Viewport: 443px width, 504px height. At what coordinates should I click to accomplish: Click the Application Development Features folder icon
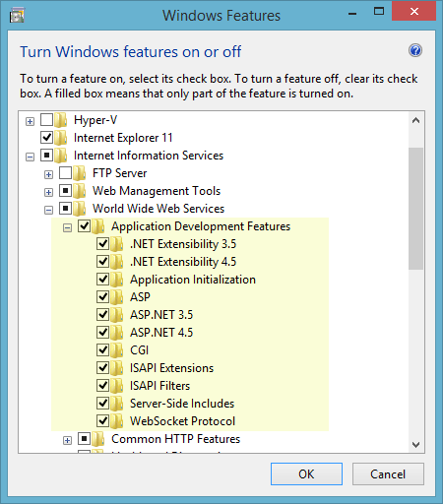pyautogui.click(x=98, y=226)
